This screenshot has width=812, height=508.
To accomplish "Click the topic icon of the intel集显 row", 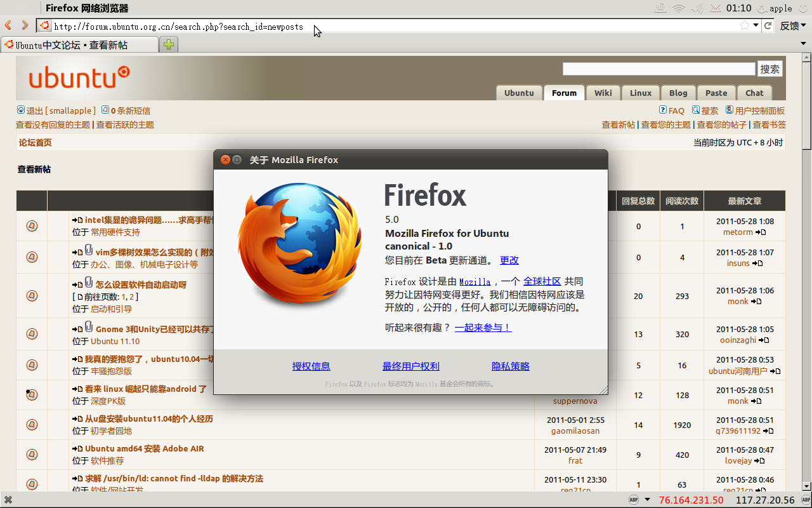I will click(x=32, y=225).
